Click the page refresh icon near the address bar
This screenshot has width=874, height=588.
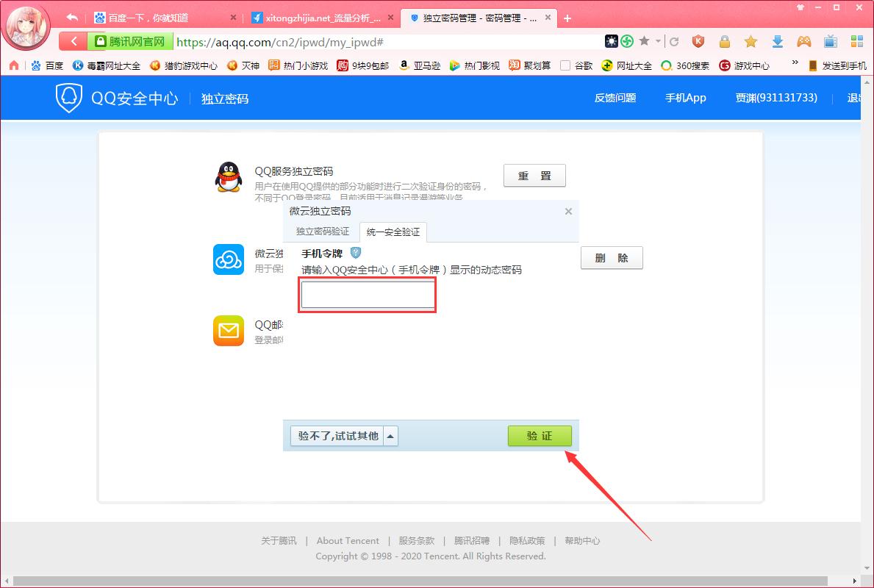coord(673,43)
